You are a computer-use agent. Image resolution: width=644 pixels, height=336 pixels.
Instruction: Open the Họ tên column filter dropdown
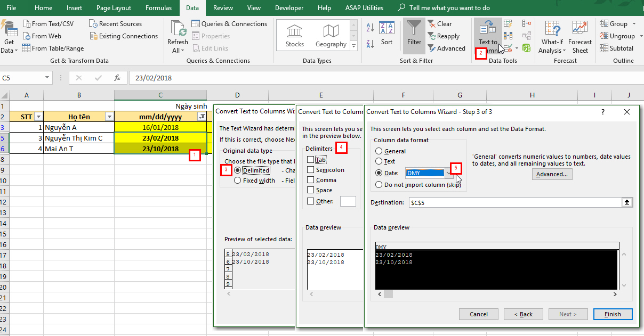(x=109, y=117)
